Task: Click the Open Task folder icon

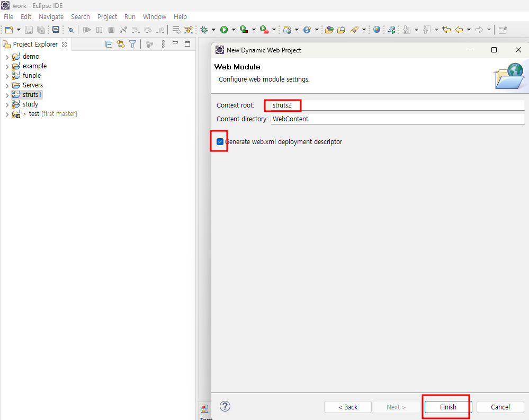Action: click(x=341, y=30)
